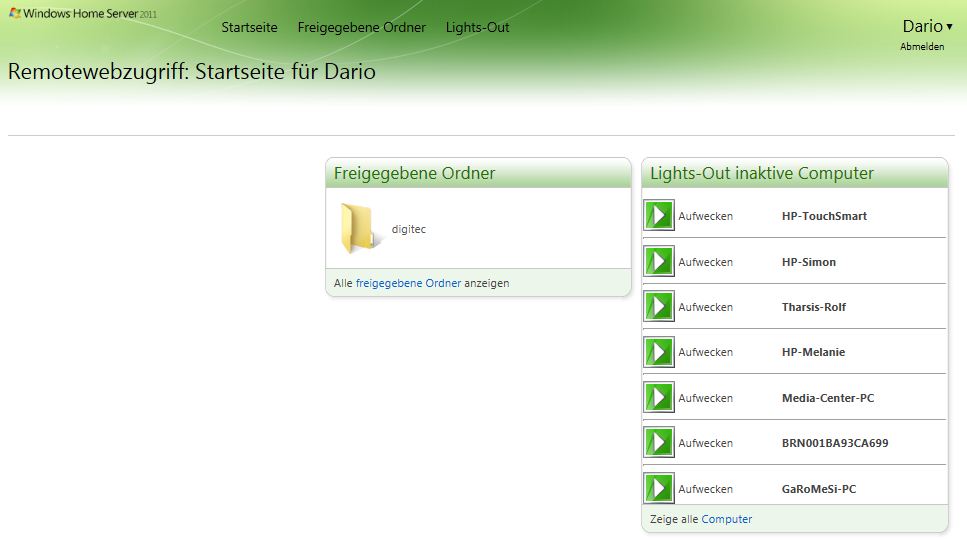
Task: Select the Lights-Out navigation item
Action: tap(477, 27)
